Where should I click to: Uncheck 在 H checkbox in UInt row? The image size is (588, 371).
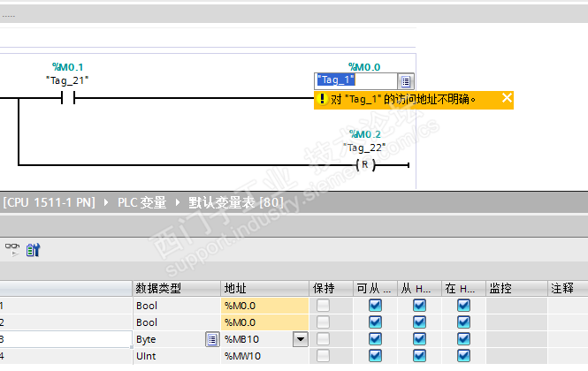[x=463, y=356]
